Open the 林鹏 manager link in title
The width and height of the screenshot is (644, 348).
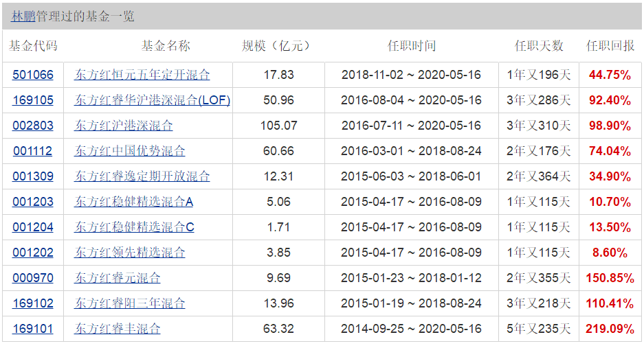(23, 16)
